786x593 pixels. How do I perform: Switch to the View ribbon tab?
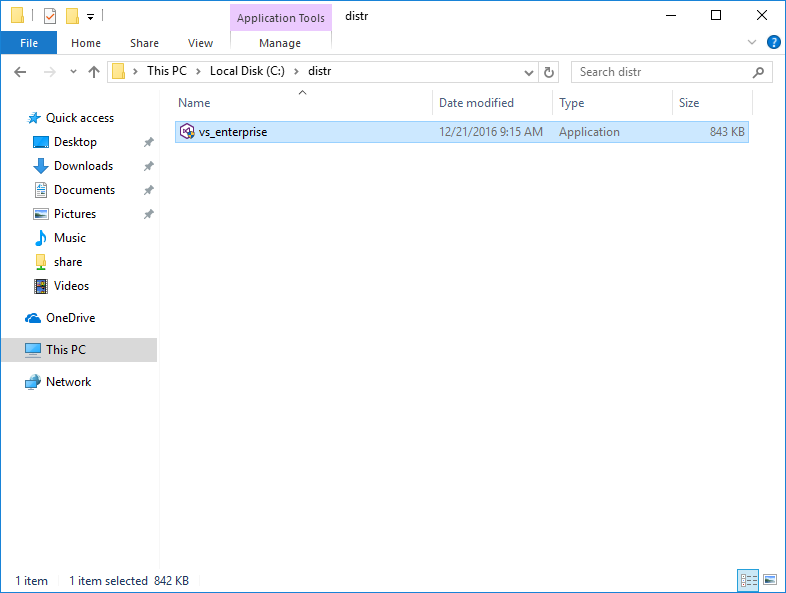point(200,43)
